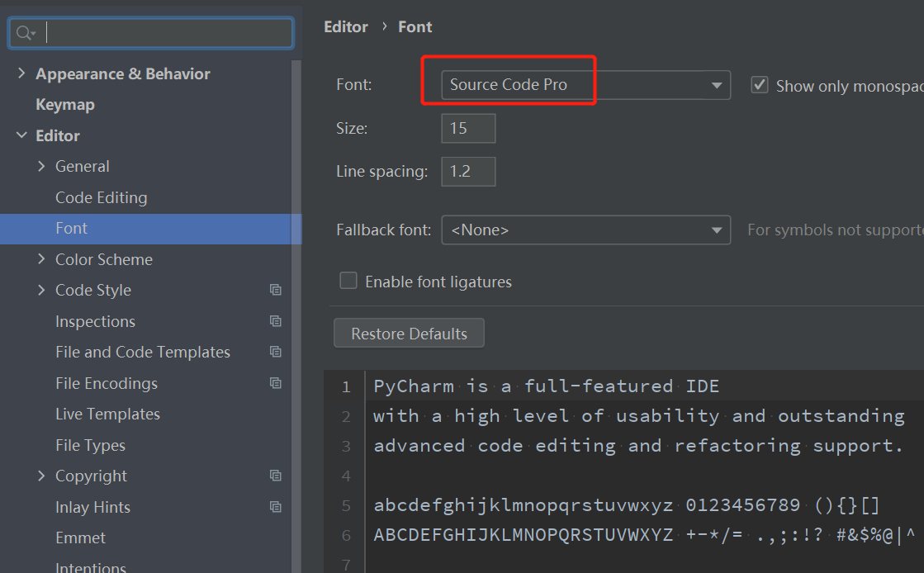Viewport: 924px width, 573px height.
Task: Click project-level icon beside Inspections
Action: pyautogui.click(x=276, y=321)
